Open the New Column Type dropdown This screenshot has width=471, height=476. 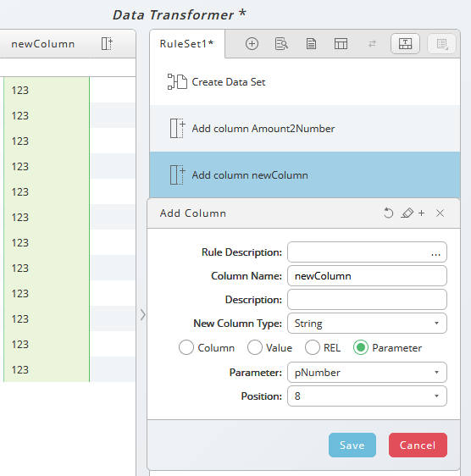(x=367, y=324)
